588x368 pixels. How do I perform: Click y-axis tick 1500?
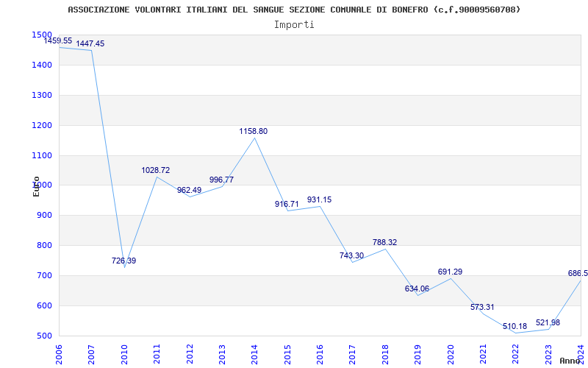[42, 35]
